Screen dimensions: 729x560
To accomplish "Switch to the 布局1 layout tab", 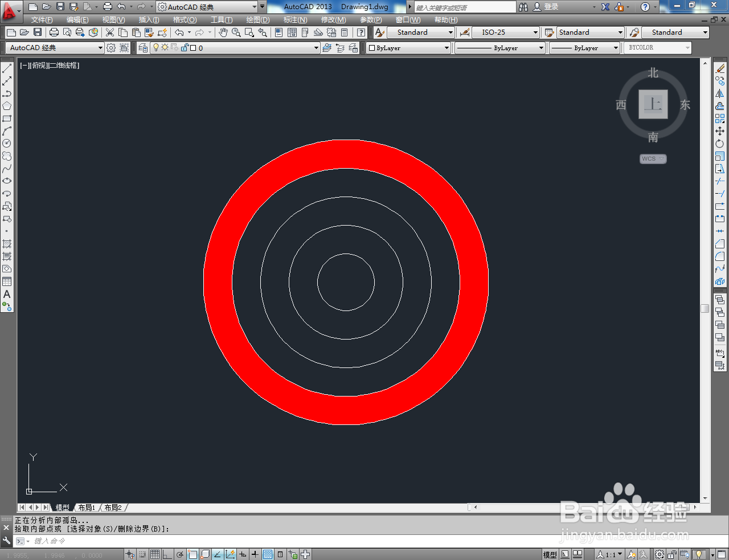I will (x=87, y=508).
